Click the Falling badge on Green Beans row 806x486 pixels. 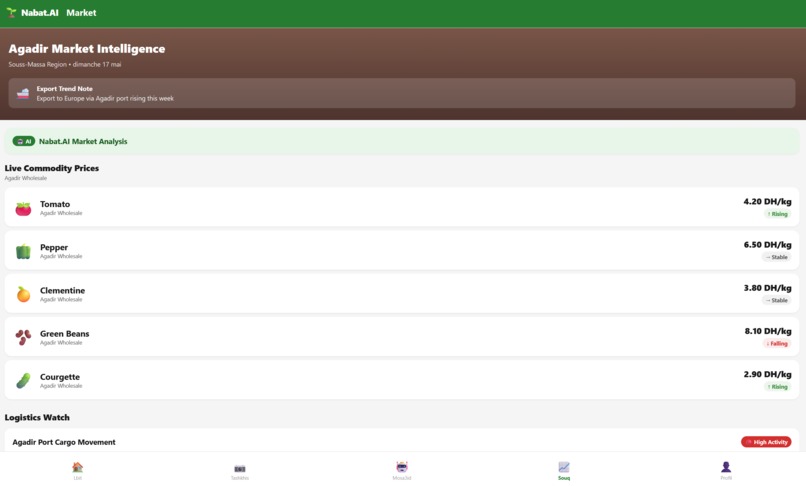[x=777, y=344]
